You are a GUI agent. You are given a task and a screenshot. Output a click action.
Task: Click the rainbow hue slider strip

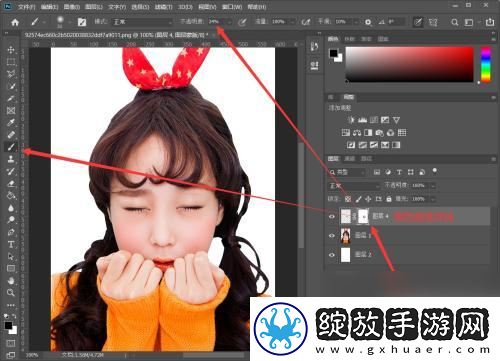click(486, 64)
